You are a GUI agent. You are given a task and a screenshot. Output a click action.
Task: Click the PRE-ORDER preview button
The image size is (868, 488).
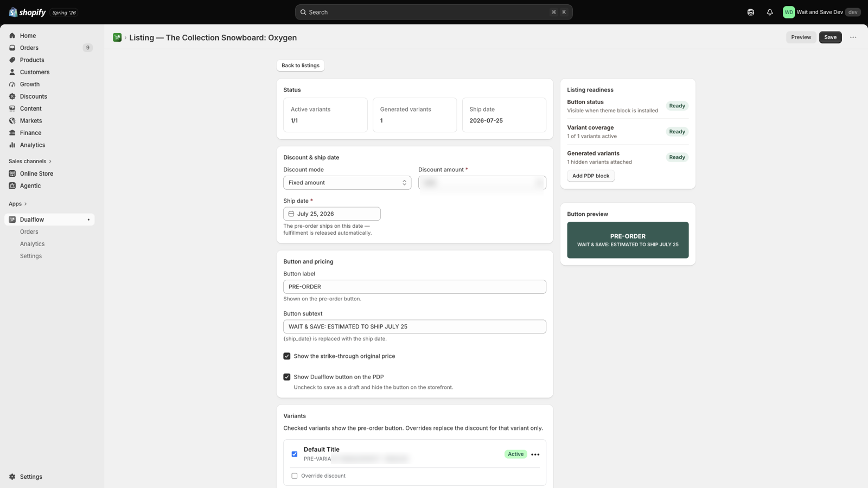pos(628,240)
